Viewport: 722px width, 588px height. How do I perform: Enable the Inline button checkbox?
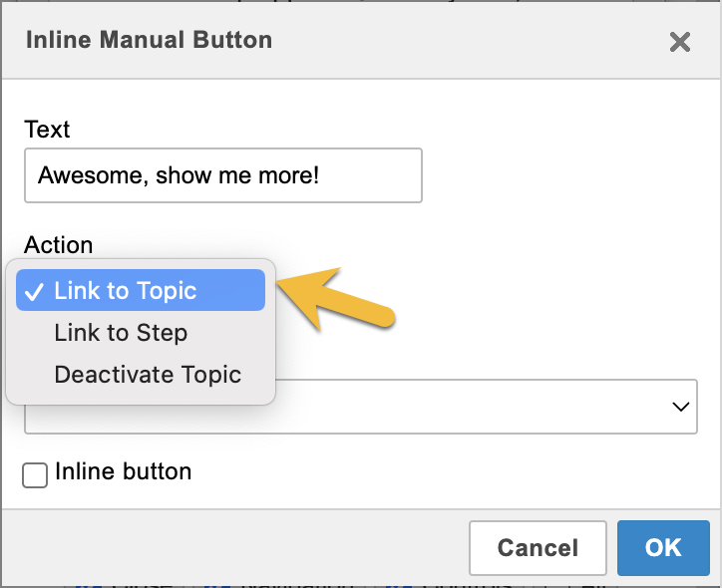point(35,476)
